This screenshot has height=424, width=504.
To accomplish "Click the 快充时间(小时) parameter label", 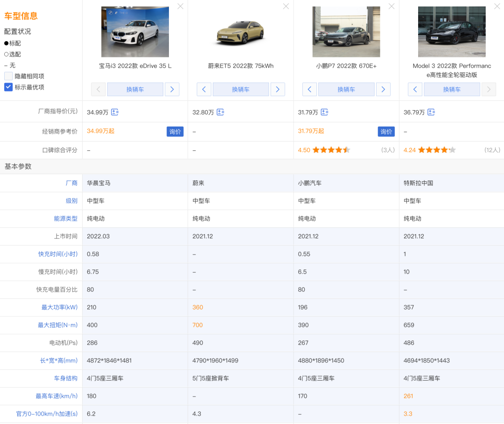I will click(58, 254).
